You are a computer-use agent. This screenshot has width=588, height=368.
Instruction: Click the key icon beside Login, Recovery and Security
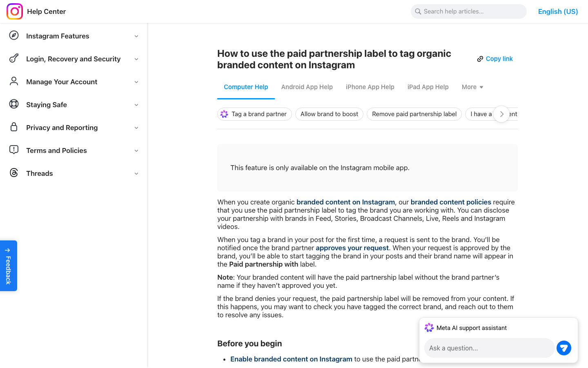point(14,58)
